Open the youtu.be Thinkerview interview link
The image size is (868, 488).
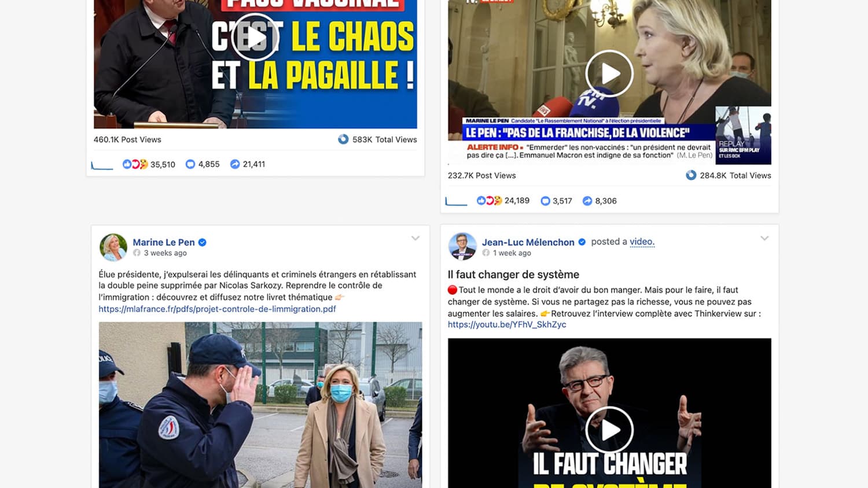507,324
